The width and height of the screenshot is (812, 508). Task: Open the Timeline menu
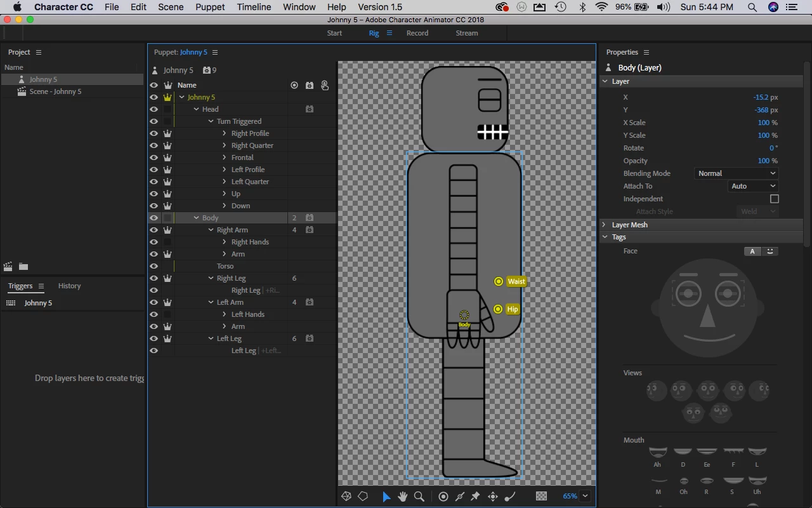(254, 7)
